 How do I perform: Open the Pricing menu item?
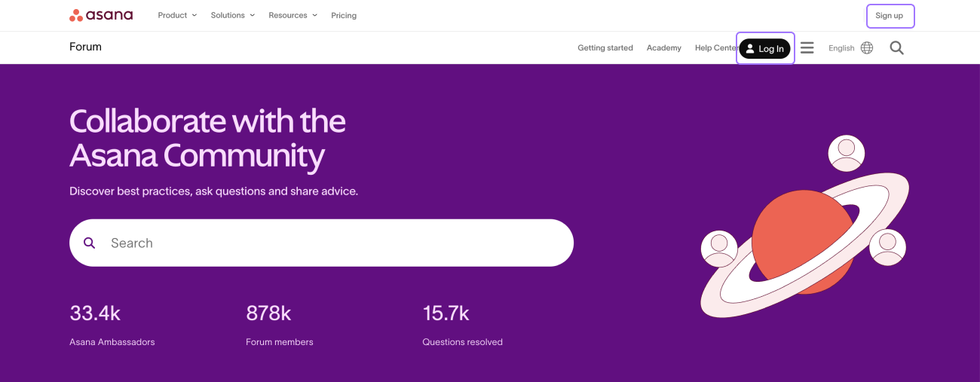(344, 15)
